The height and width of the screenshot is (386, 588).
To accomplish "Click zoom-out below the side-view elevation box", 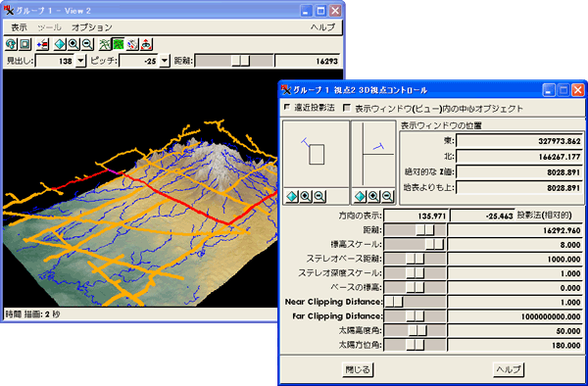I will (x=387, y=196).
